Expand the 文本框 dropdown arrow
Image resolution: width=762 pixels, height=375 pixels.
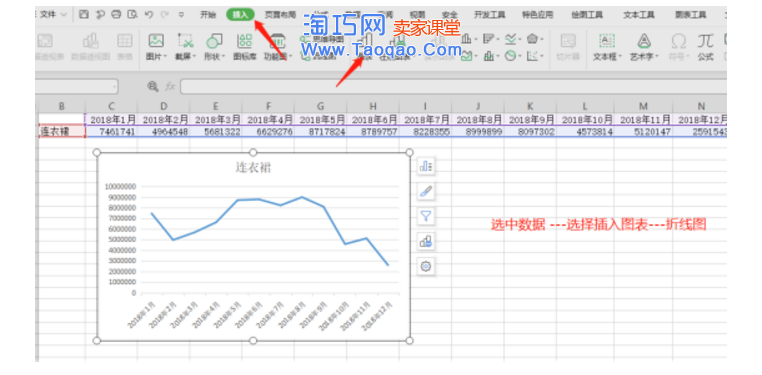click(621, 57)
